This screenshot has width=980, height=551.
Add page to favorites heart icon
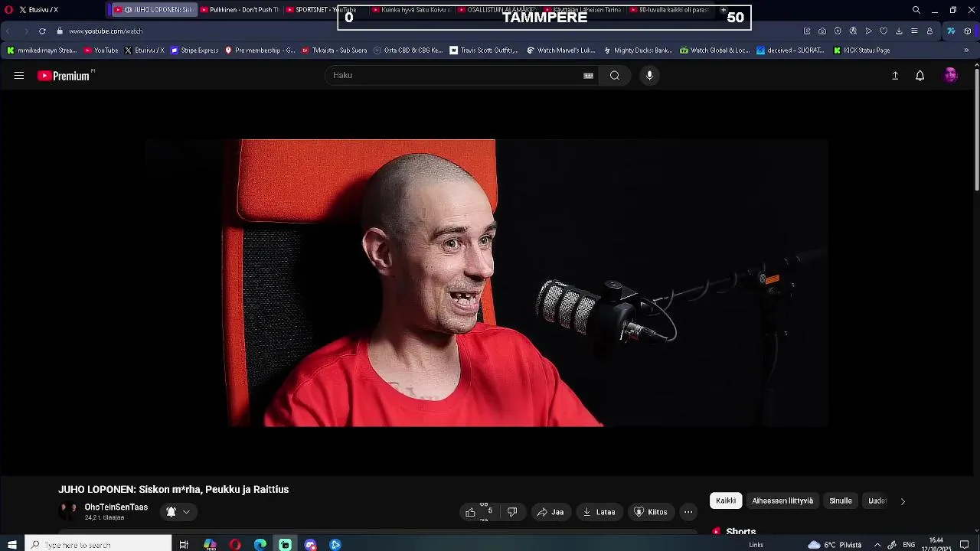pos(884,31)
